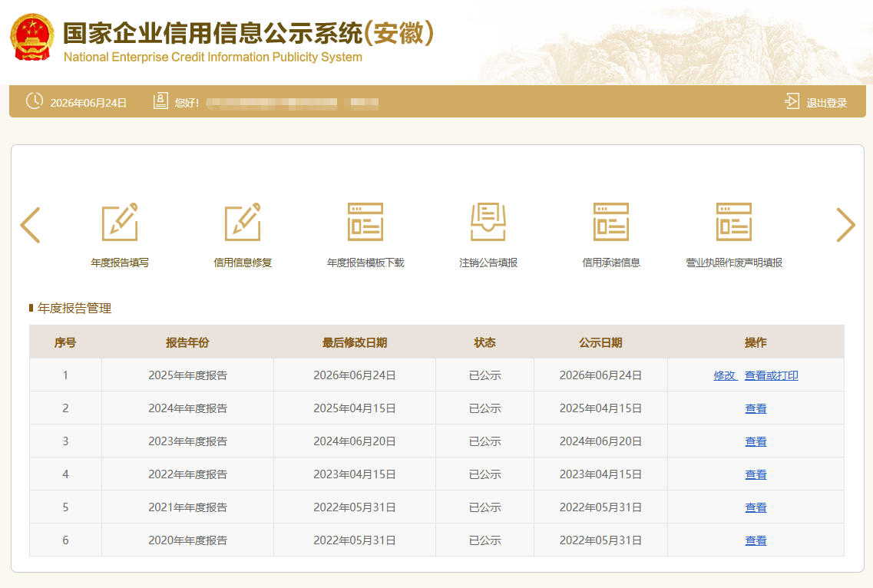Click the 状态 column header
This screenshot has width=873, height=588.
(x=484, y=342)
